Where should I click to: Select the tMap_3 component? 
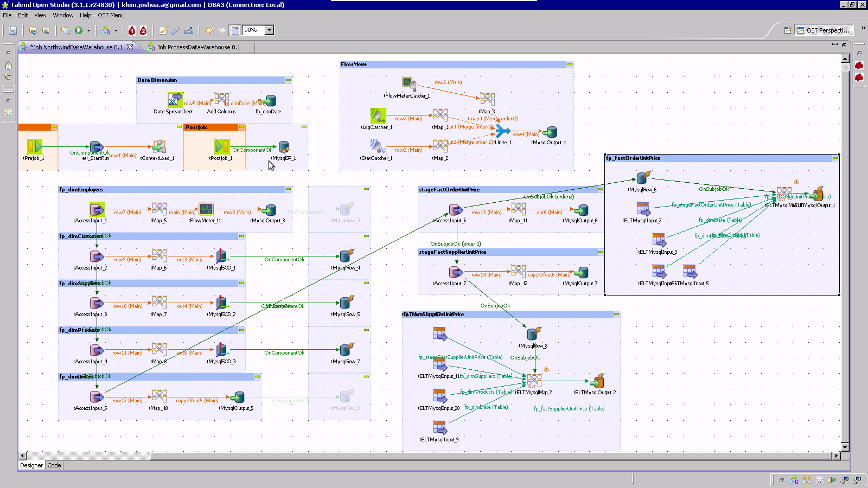point(487,100)
